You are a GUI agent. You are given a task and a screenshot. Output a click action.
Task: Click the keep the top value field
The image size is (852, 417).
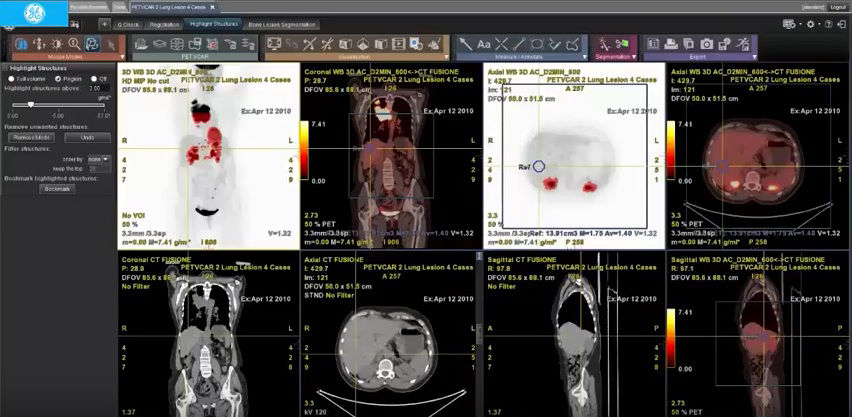point(99,169)
